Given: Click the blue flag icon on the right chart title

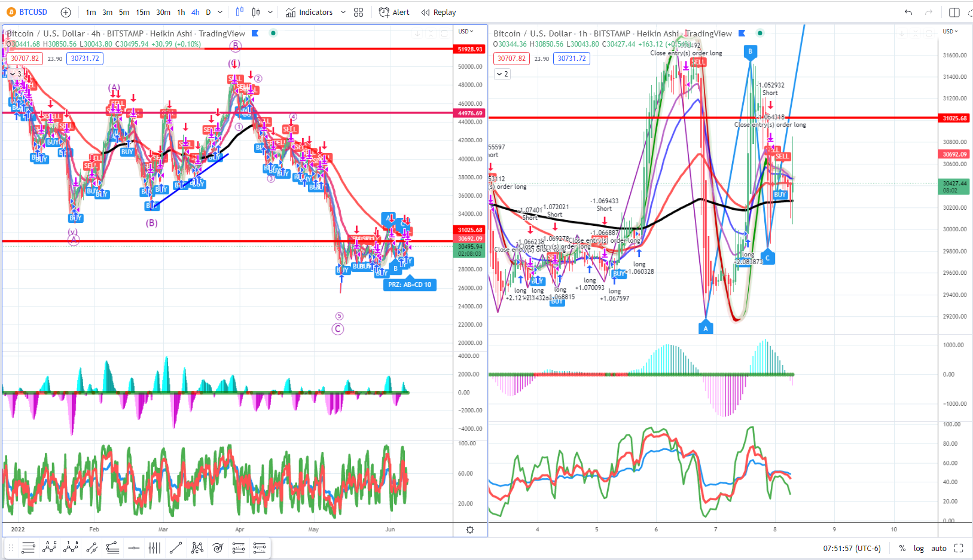Looking at the screenshot, I should click(x=742, y=33).
